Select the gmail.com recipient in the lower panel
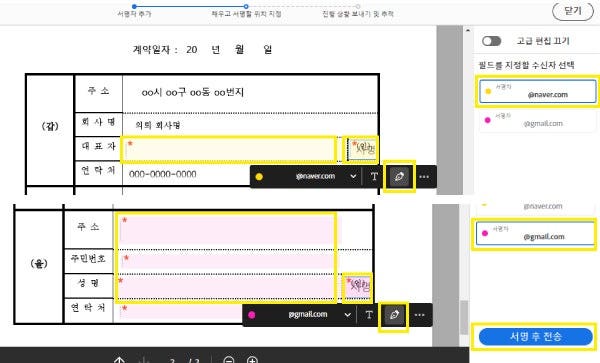600x363 pixels. point(535,233)
